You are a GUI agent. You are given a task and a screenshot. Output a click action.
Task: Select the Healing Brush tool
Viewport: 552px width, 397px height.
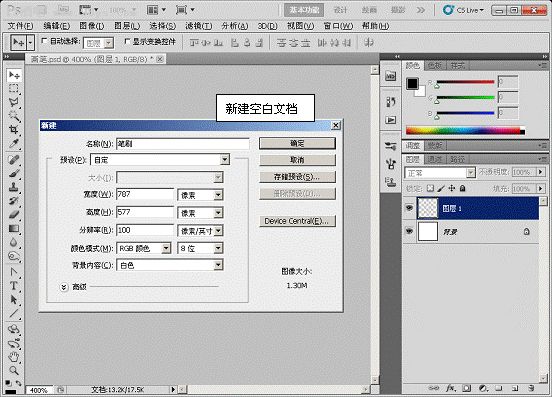(x=14, y=159)
